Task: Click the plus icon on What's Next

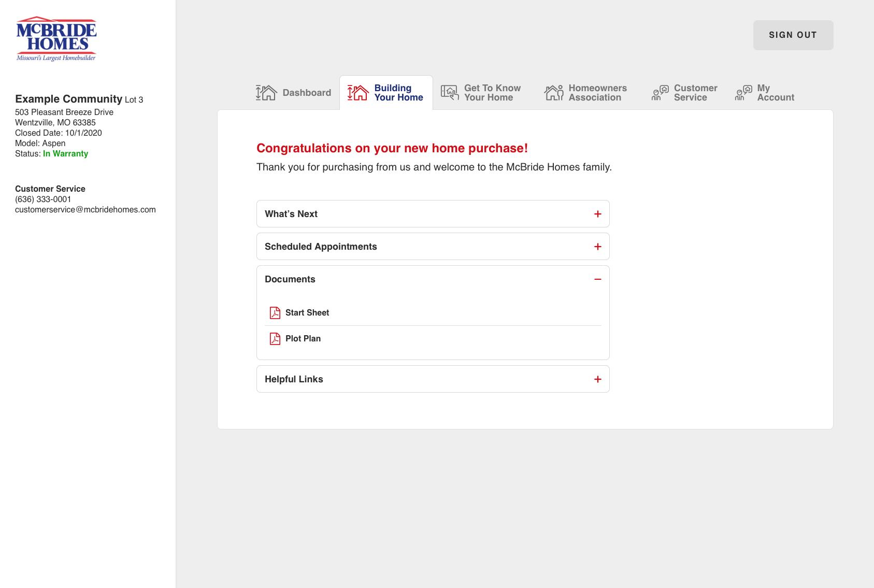Action: point(598,214)
